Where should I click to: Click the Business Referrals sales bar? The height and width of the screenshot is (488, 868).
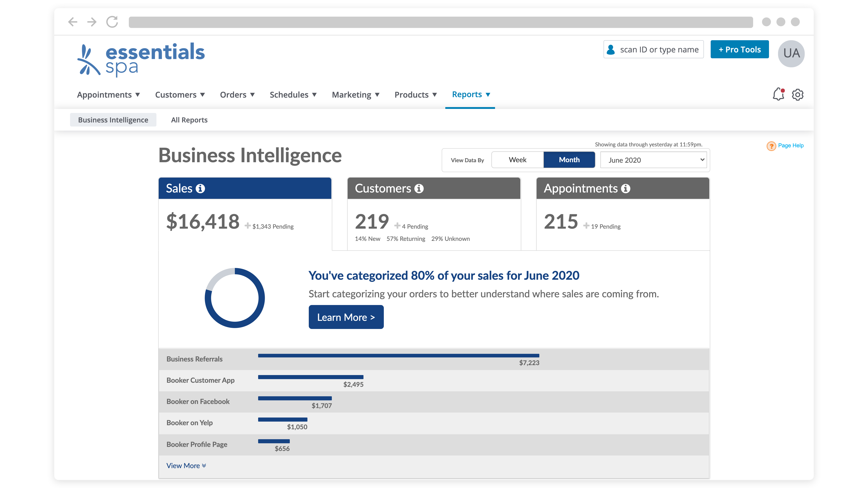click(398, 356)
